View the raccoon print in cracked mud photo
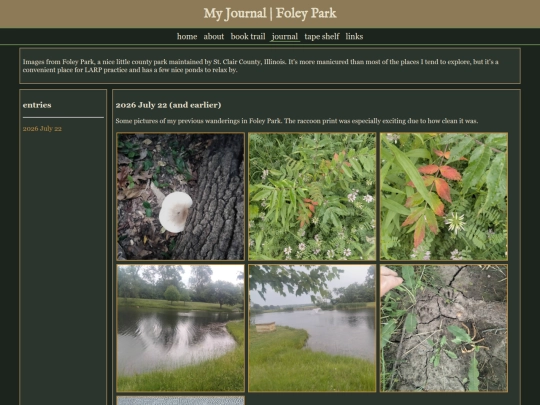Viewport: 540px width, 405px height. pyautogui.click(x=444, y=328)
